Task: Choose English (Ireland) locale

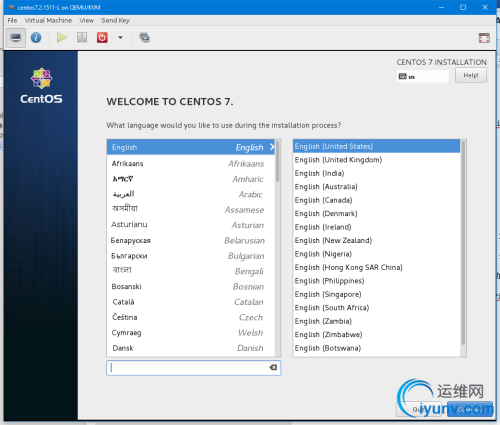Action: pos(377,227)
